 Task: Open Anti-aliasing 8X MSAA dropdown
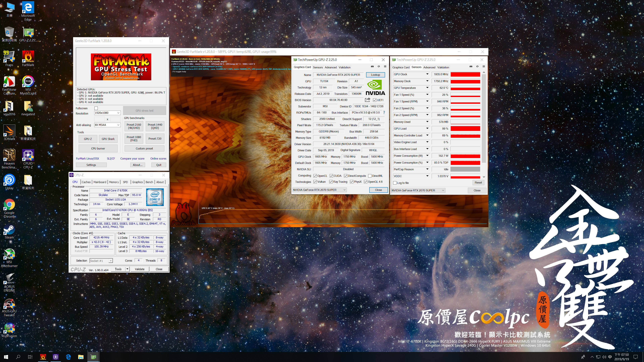107,125
